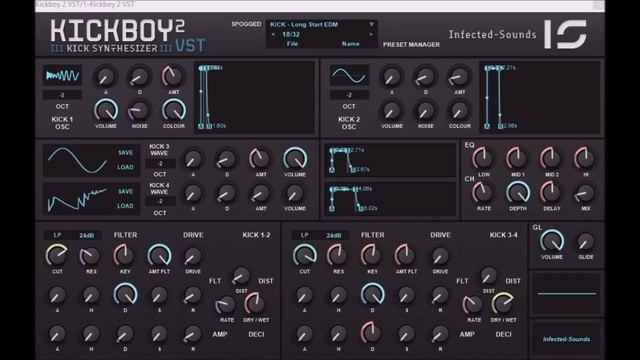Click the Kick 3-4 filter CUT knob
Image resolution: width=640 pixels, height=360 pixels.
coord(304,256)
